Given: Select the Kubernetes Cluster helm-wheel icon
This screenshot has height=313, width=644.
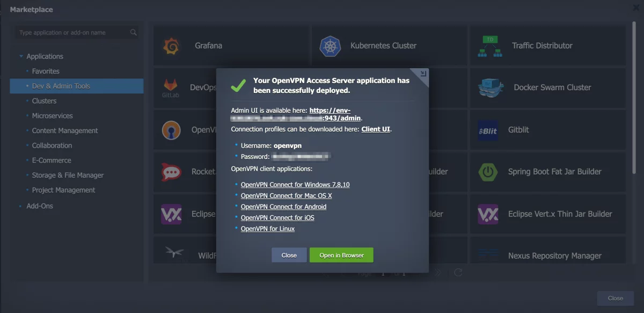Looking at the screenshot, I should (330, 46).
